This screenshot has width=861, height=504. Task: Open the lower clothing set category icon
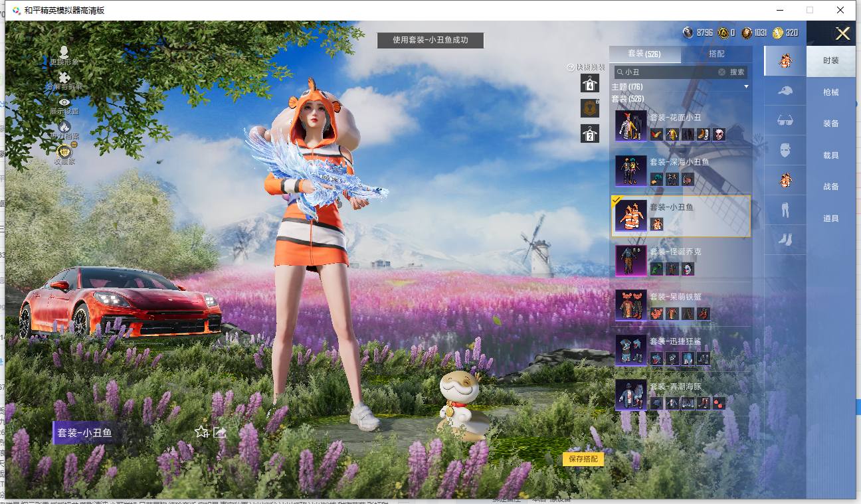[785, 180]
